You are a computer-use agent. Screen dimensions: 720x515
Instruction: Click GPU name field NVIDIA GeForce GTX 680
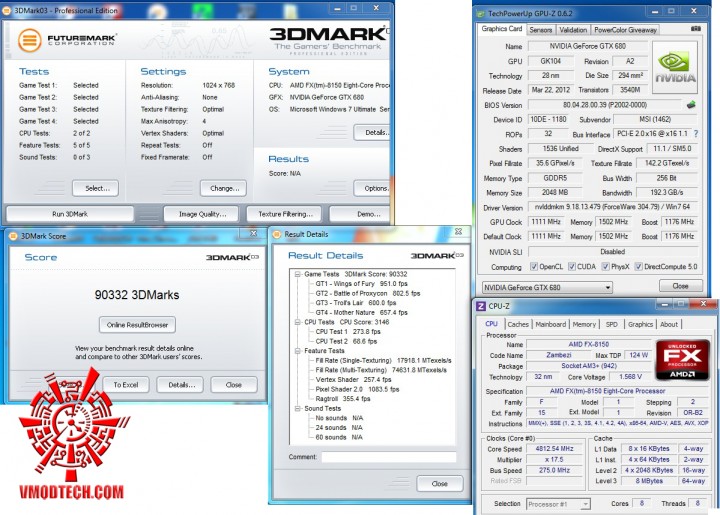(x=587, y=46)
